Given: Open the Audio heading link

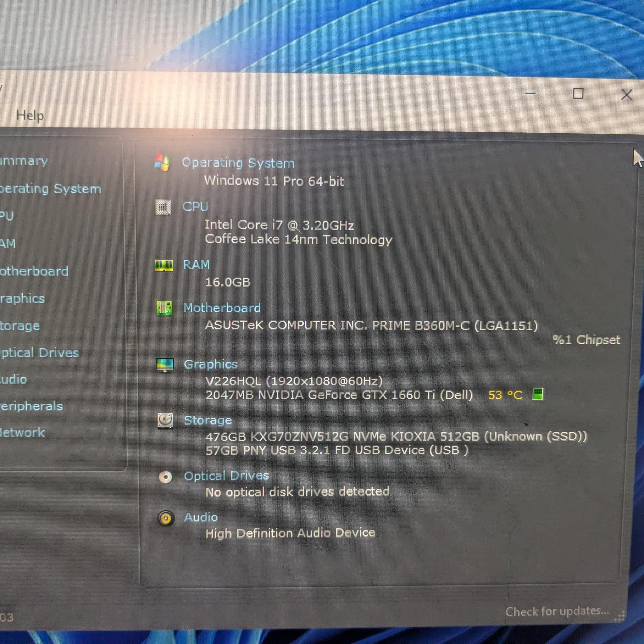Looking at the screenshot, I should [x=201, y=517].
